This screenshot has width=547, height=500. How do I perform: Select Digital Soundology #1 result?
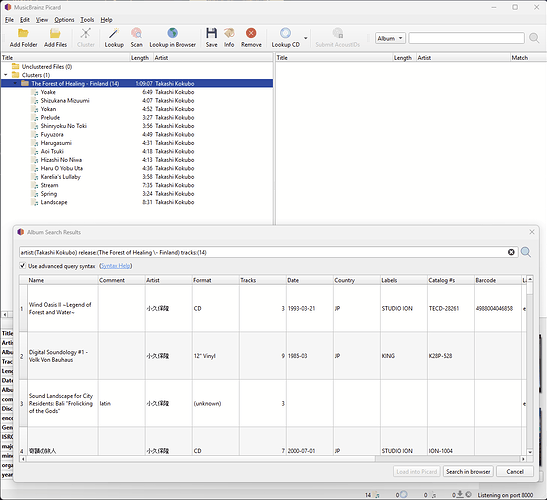[273, 356]
